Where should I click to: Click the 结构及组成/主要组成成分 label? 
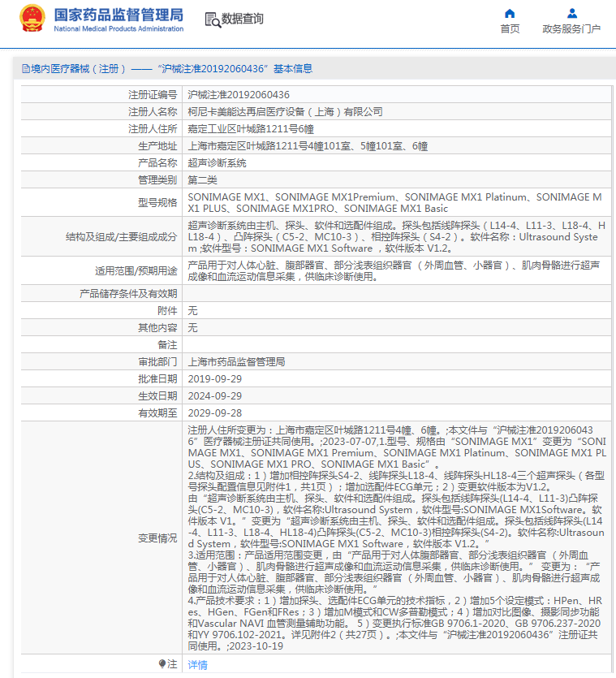tap(122, 237)
